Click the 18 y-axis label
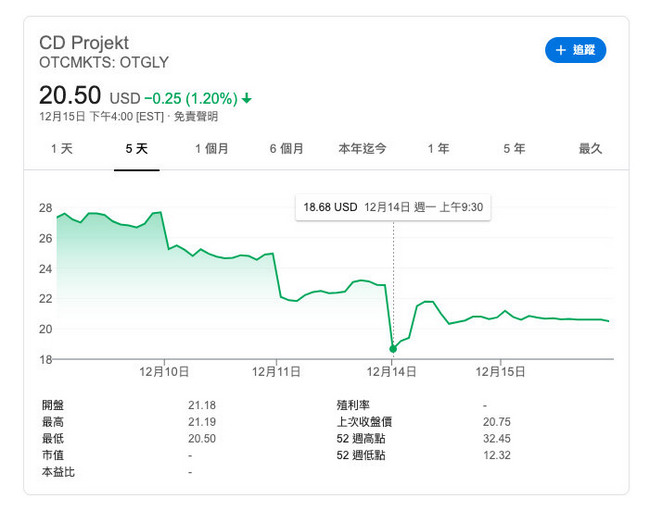This screenshot has width=650, height=511. tap(46, 359)
